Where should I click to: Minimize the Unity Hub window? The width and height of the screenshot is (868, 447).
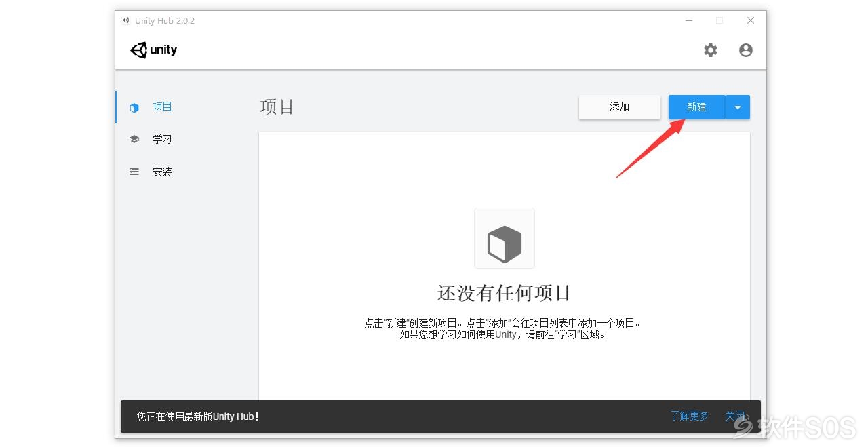point(689,20)
